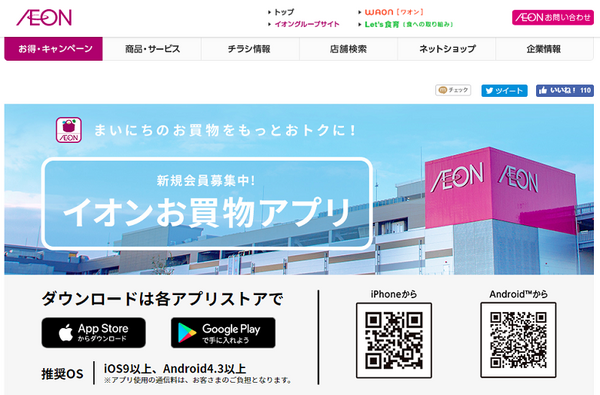This screenshot has height=395, width=600.
Task: Open the 企業情報 tab
Action: (545, 49)
